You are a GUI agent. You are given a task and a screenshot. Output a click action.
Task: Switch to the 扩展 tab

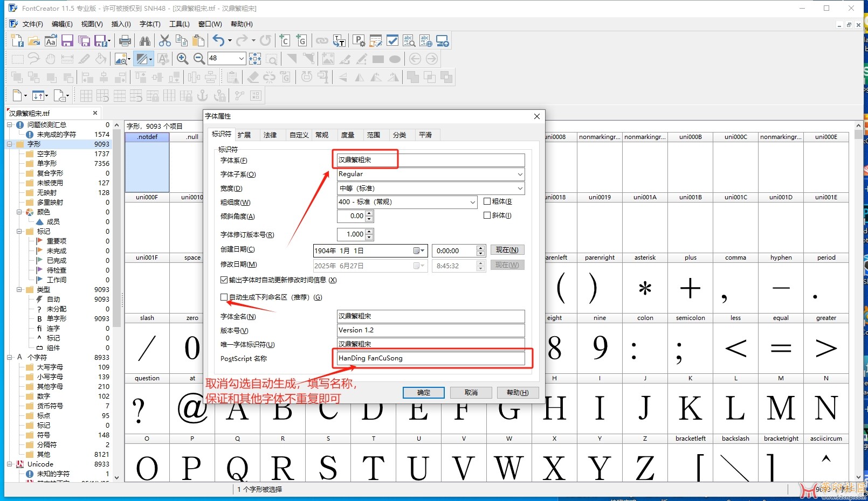[244, 135]
